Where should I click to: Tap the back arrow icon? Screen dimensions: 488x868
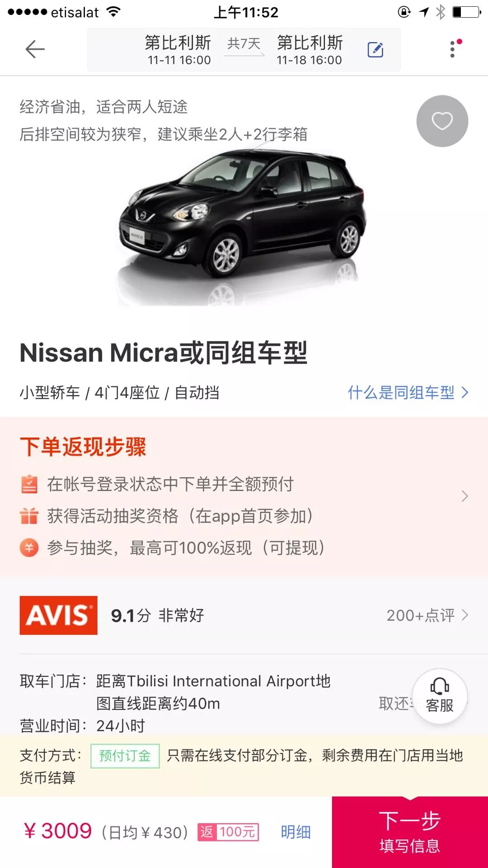35,49
